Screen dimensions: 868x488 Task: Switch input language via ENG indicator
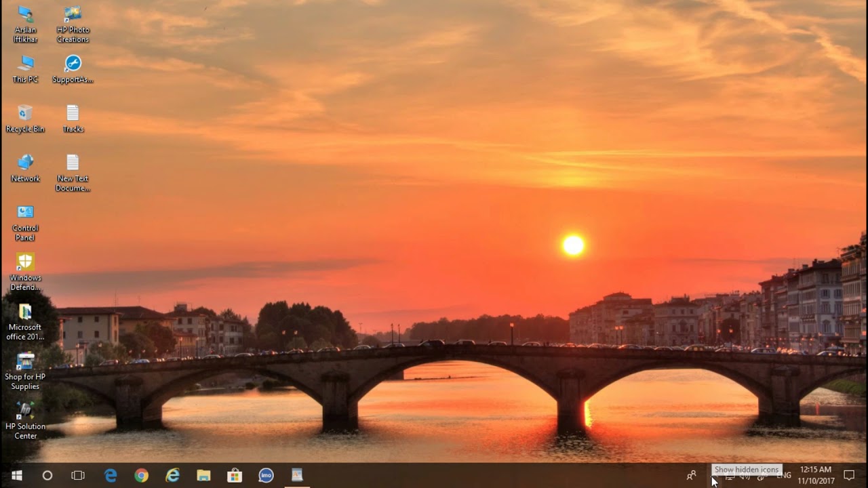click(x=784, y=476)
